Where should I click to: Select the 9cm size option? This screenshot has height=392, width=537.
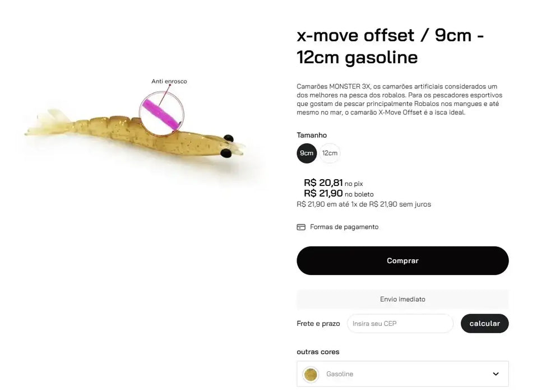[307, 153]
